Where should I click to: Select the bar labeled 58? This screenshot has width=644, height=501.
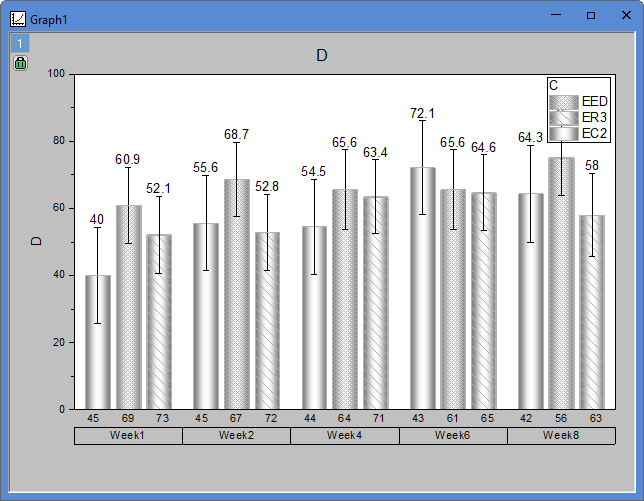[x=592, y=312]
